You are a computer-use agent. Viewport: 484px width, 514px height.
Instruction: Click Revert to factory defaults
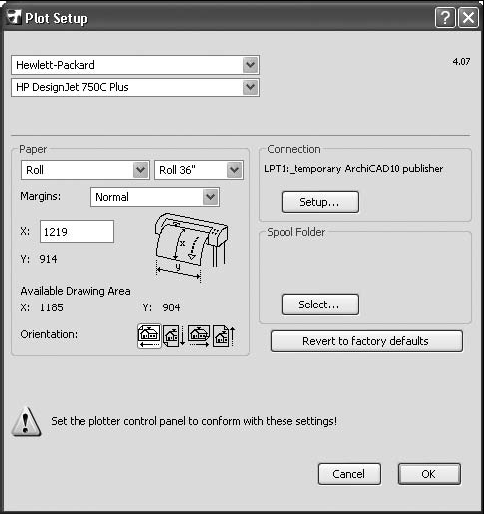click(x=367, y=341)
